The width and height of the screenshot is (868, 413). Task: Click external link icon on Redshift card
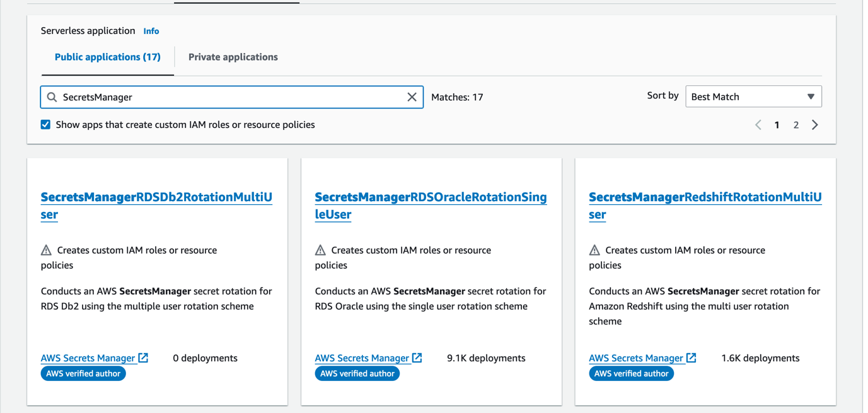[692, 358]
